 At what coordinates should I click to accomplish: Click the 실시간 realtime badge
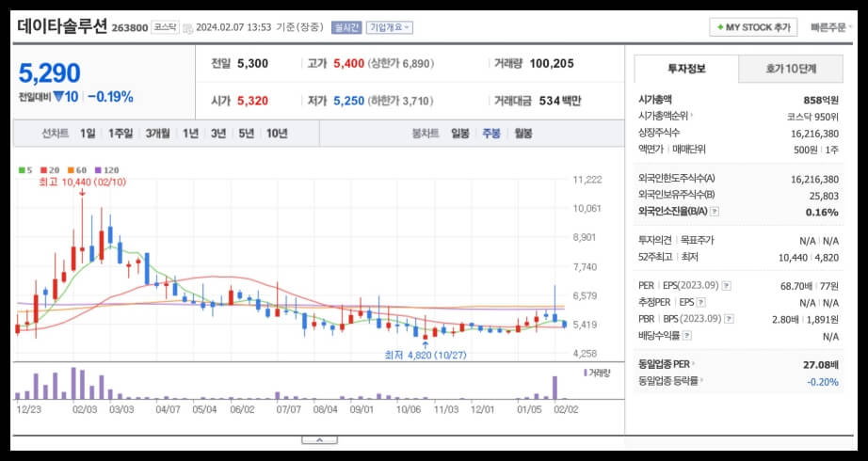coord(346,27)
